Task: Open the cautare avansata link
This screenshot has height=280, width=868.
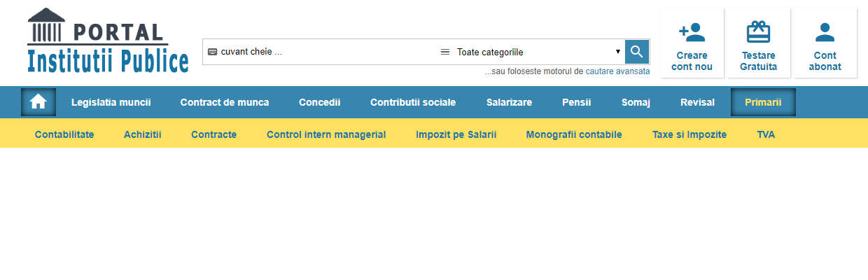Action: tap(617, 71)
